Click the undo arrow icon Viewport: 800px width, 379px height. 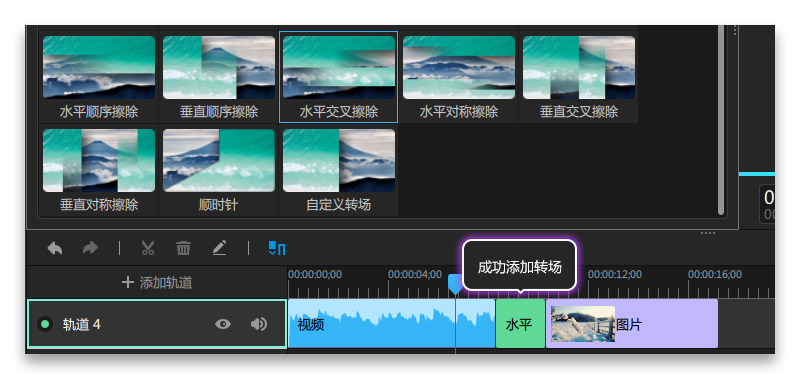click(x=55, y=248)
